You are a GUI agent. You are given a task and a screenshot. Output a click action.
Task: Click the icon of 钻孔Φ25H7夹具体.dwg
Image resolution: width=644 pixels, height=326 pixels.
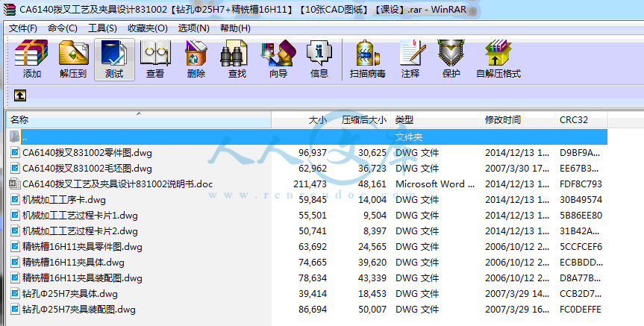(x=15, y=294)
